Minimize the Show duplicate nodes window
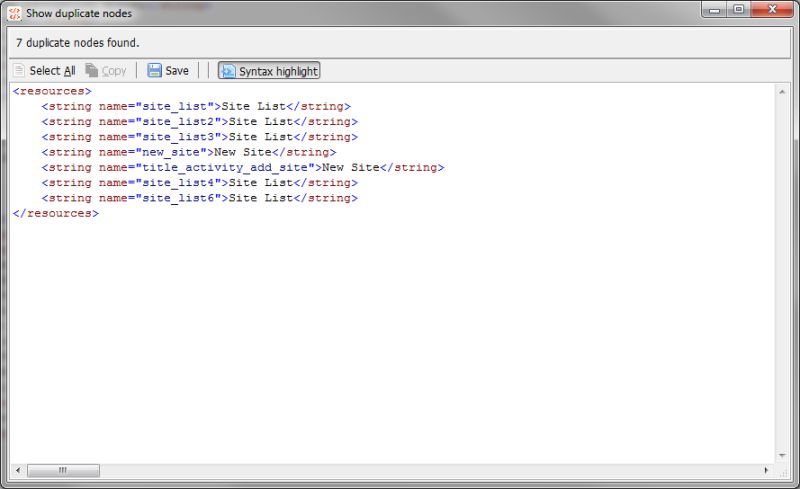Screen dimensions: 800x489 point(714,10)
